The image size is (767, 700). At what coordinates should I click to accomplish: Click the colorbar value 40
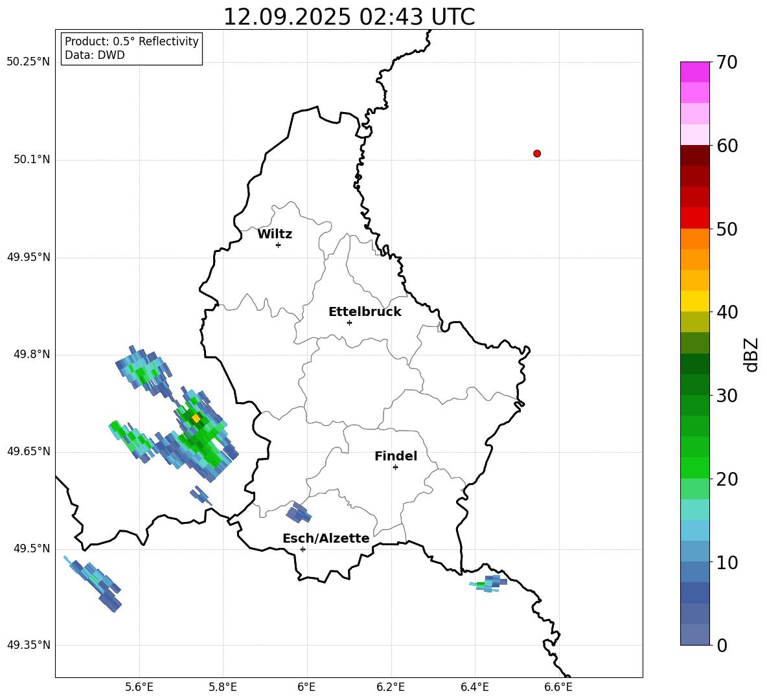click(727, 312)
